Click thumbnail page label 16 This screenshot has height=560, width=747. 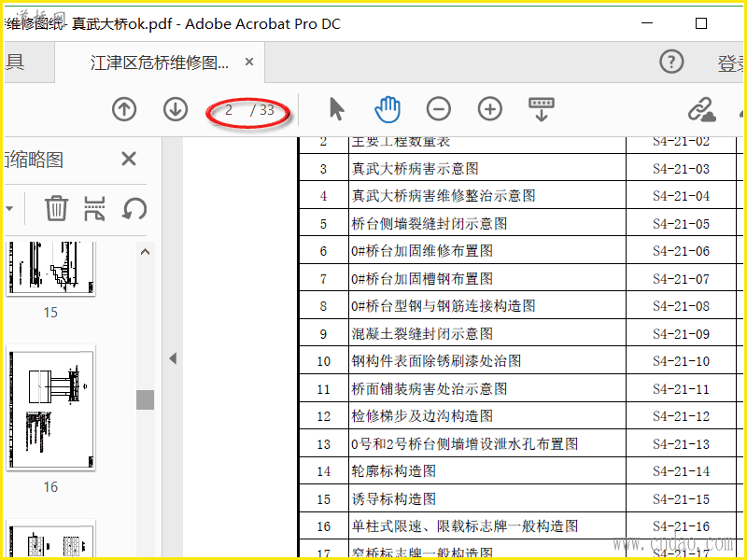pyautogui.click(x=50, y=486)
